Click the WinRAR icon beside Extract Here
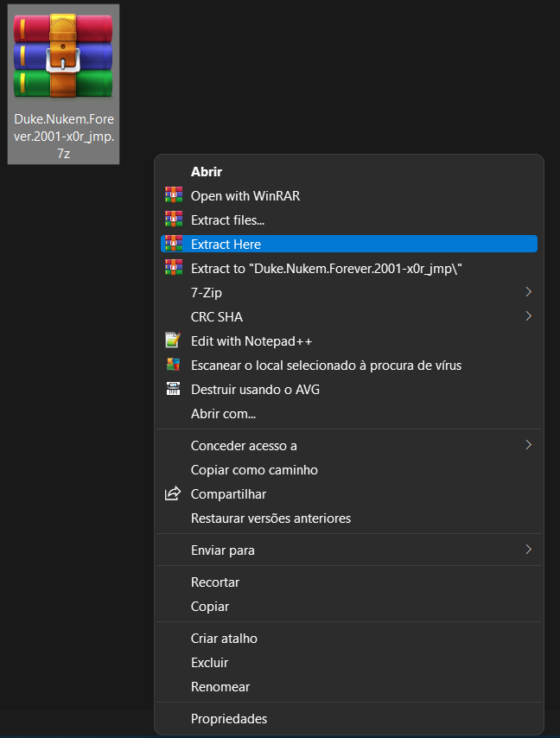 (174, 245)
